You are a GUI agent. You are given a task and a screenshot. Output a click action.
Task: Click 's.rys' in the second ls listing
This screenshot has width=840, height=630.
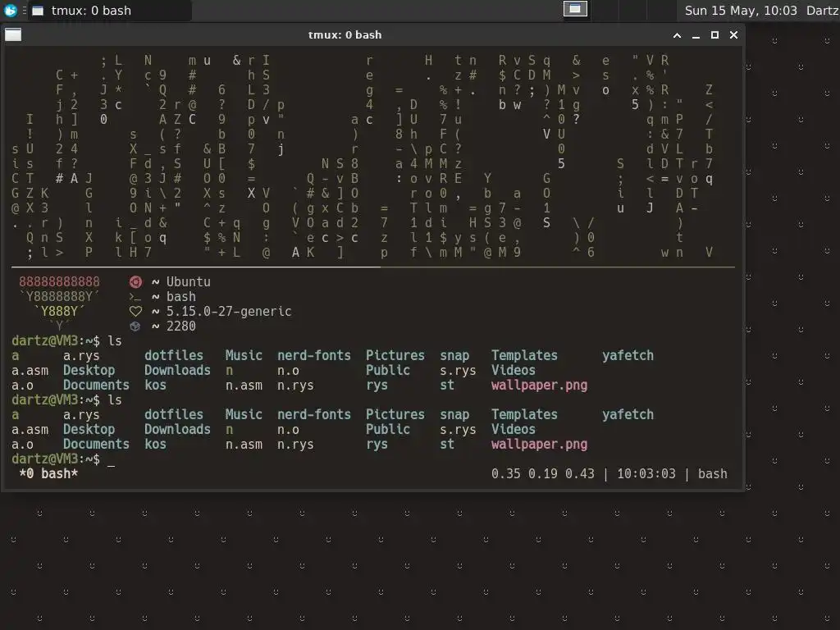click(458, 430)
